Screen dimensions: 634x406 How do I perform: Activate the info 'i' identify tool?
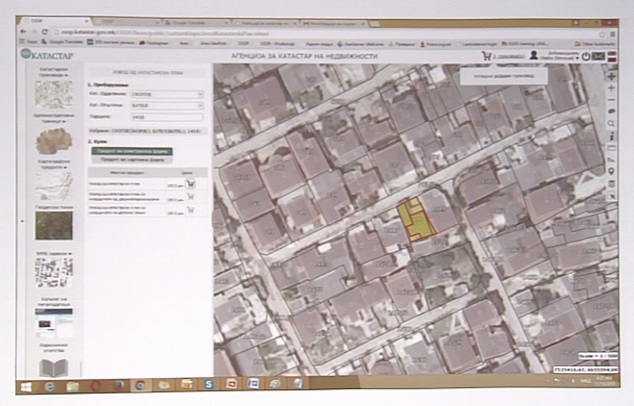pyautogui.click(x=611, y=136)
